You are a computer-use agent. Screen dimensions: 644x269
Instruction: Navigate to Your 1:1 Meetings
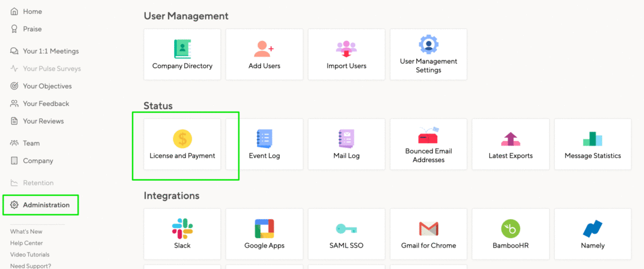tap(51, 52)
